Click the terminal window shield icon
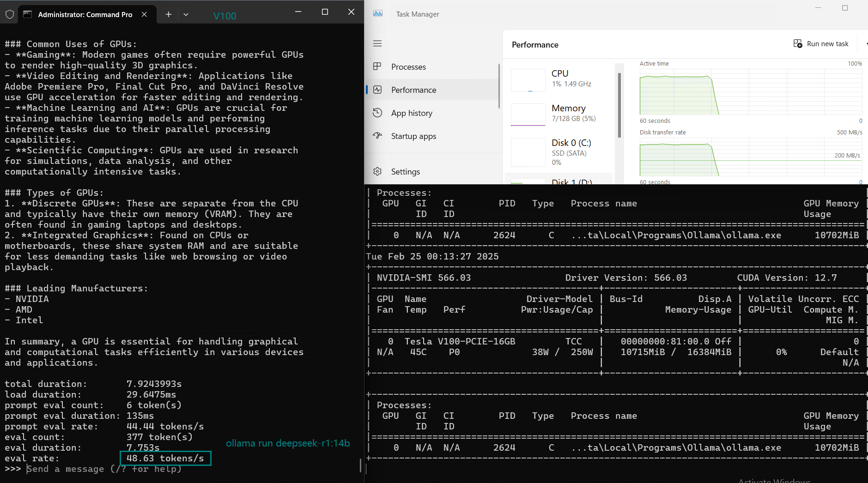The height and width of the screenshot is (483, 868). tap(10, 14)
